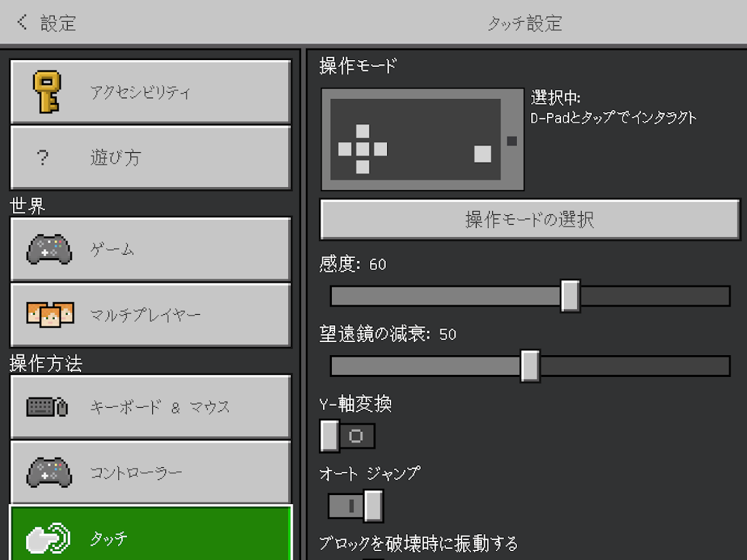
Task: Click the golden key Accessibility icon
Action: [46, 92]
